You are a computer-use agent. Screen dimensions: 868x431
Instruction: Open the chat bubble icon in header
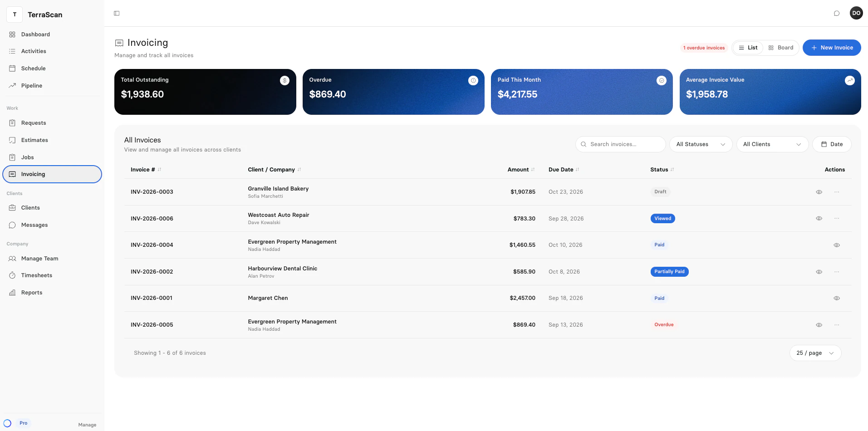[837, 13]
